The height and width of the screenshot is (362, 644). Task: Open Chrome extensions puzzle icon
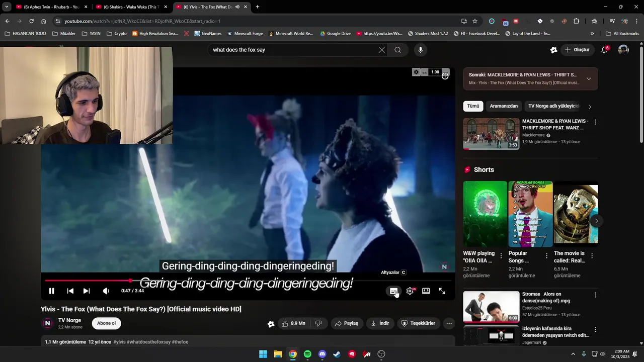point(577,21)
